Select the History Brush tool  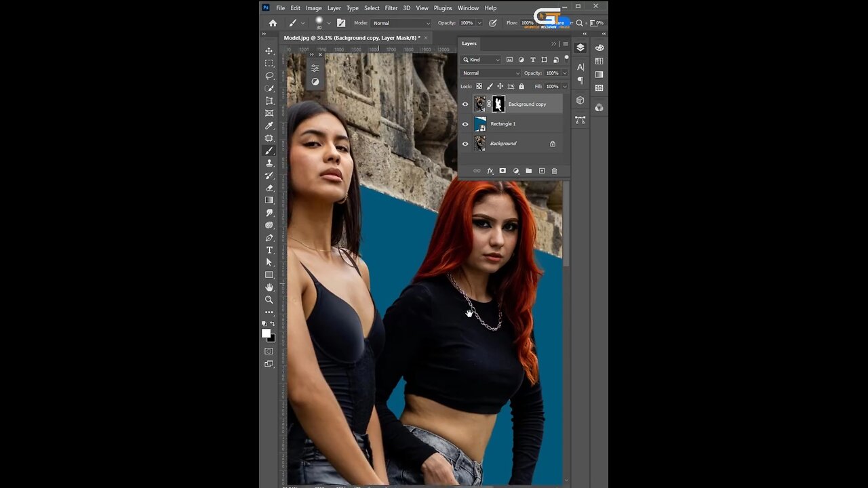[x=269, y=176]
